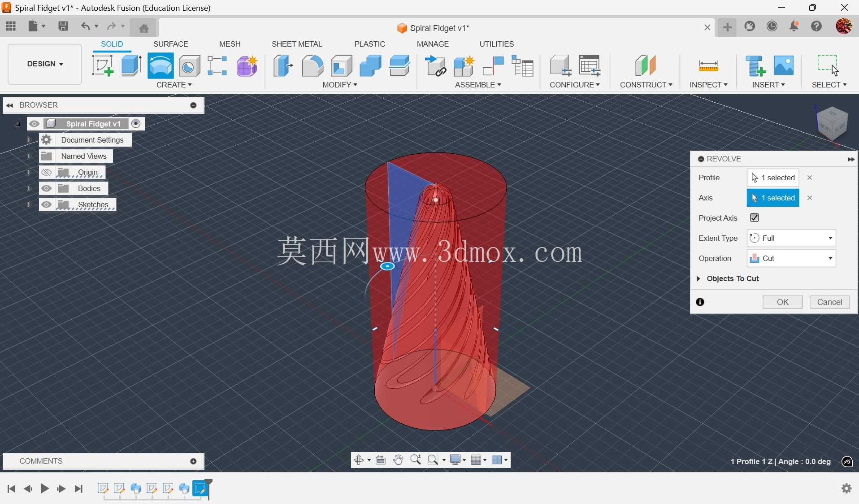Screen dimensions: 859x504
Task: Click Cancel in the Revolve dialog
Action: coord(829,302)
